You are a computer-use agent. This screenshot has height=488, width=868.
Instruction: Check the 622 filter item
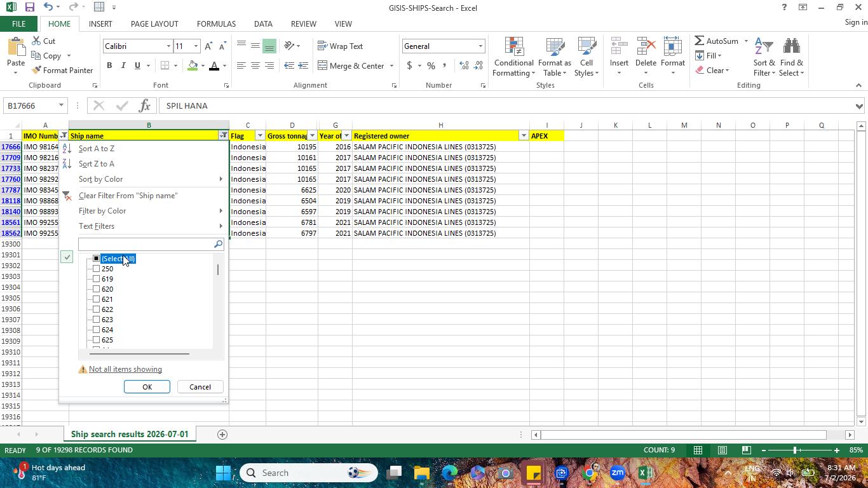(96, 309)
